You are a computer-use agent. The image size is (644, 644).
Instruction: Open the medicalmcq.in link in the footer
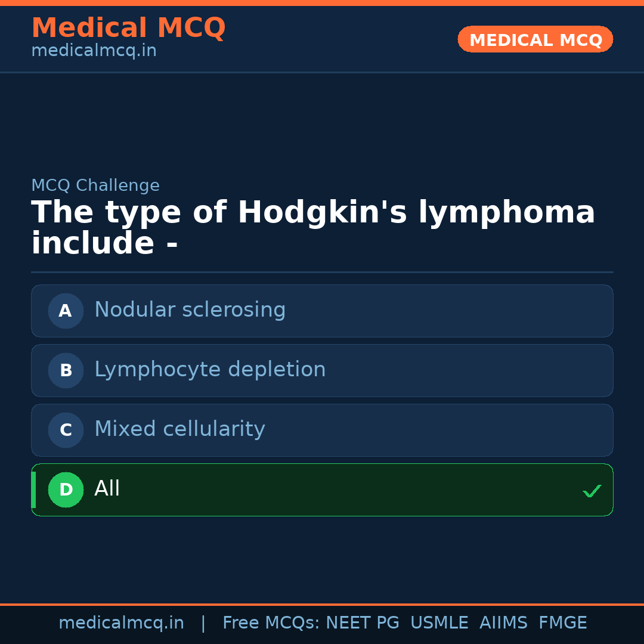(x=121, y=623)
